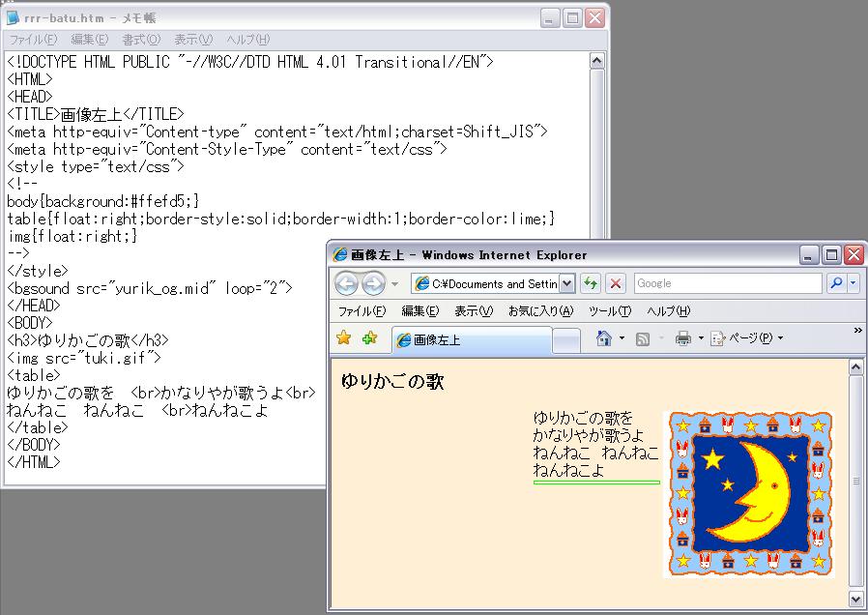Open IE ツール(T) menu

tap(610, 311)
